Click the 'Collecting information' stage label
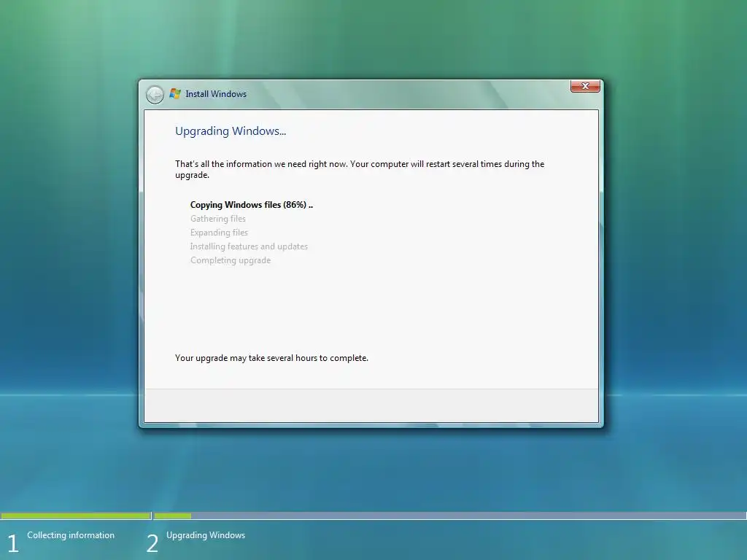Image resolution: width=747 pixels, height=560 pixels. [x=71, y=534]
